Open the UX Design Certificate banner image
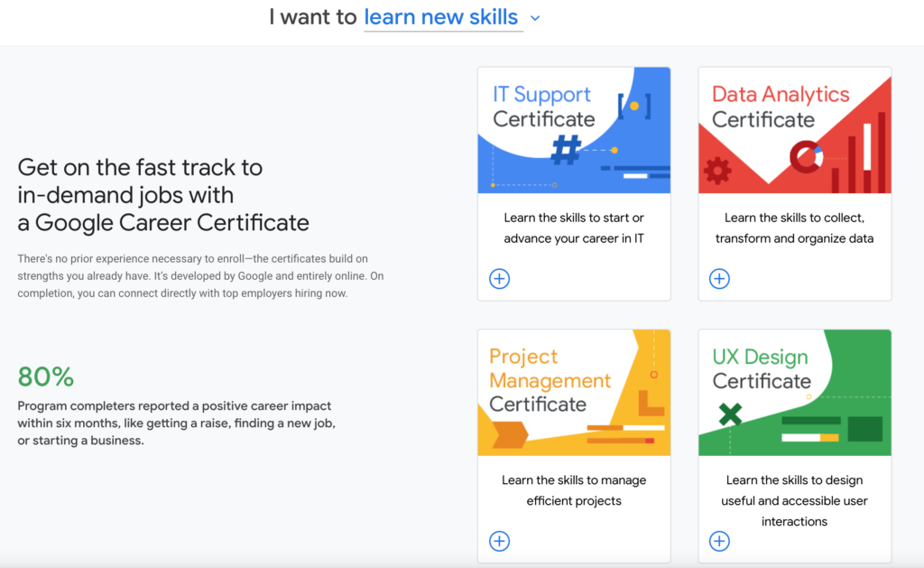This screenshot has width=924, height=568. tap(794, 393)
